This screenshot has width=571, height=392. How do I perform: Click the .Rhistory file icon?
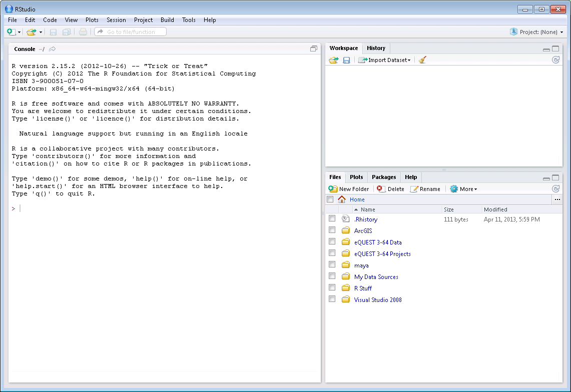(346, 218)
